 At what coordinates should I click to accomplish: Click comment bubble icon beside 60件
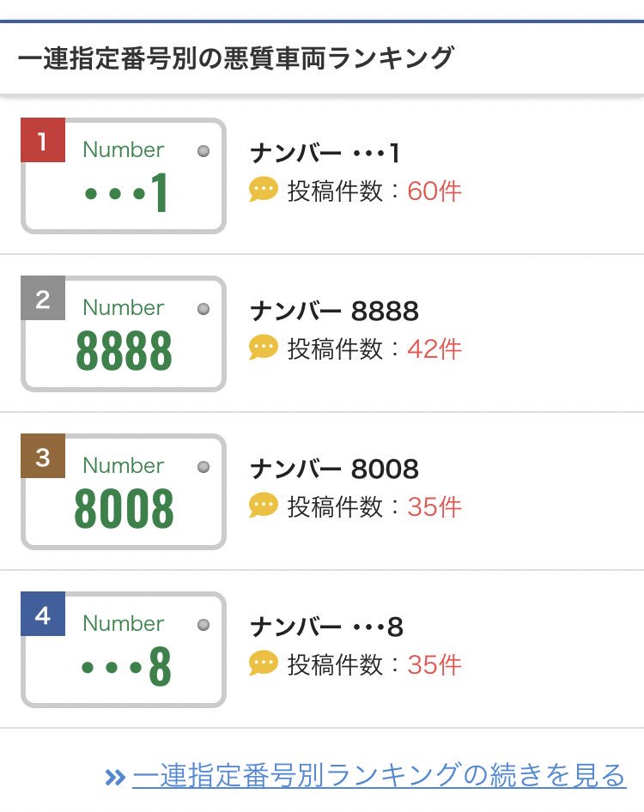click(264, 190)
